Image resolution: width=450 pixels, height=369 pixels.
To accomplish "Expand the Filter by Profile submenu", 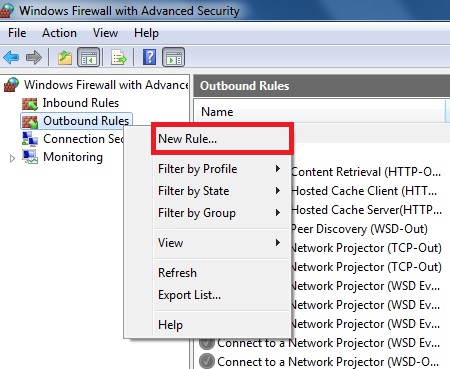I will click(x=222, y=169).
